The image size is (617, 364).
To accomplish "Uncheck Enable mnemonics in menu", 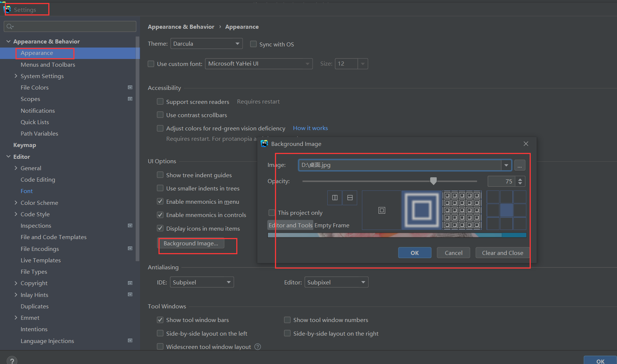I will (160, 201).
